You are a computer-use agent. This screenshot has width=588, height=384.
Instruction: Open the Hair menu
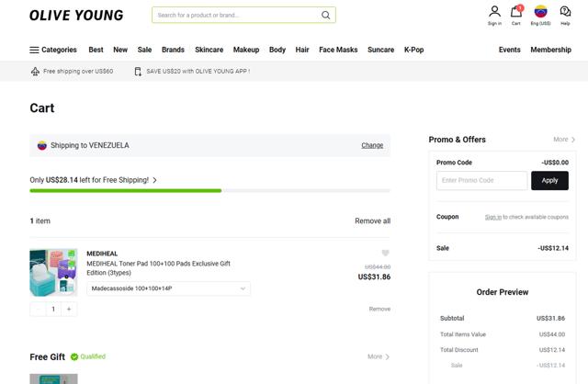[x=302, y=50]
